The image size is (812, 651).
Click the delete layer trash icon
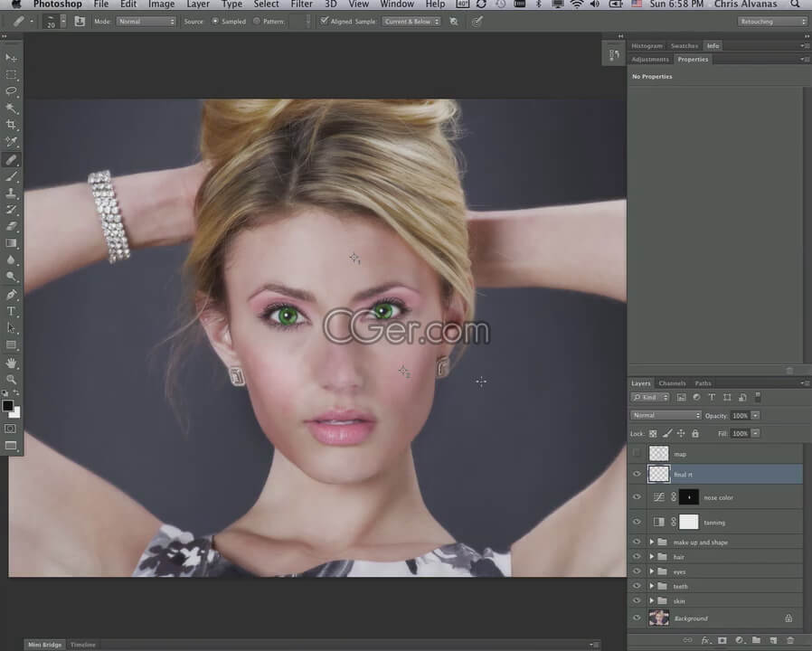(790, 641)
